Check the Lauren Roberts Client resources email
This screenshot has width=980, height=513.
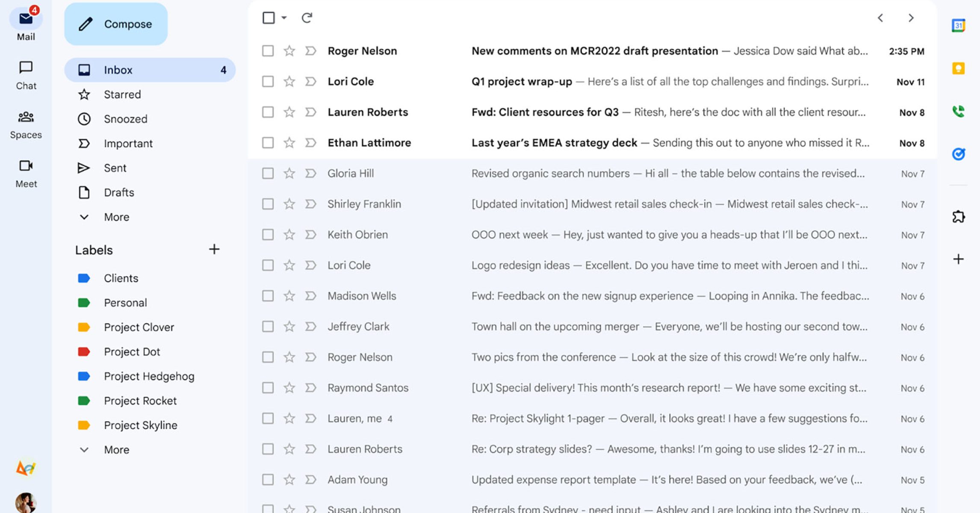click(x=268, y=112)
